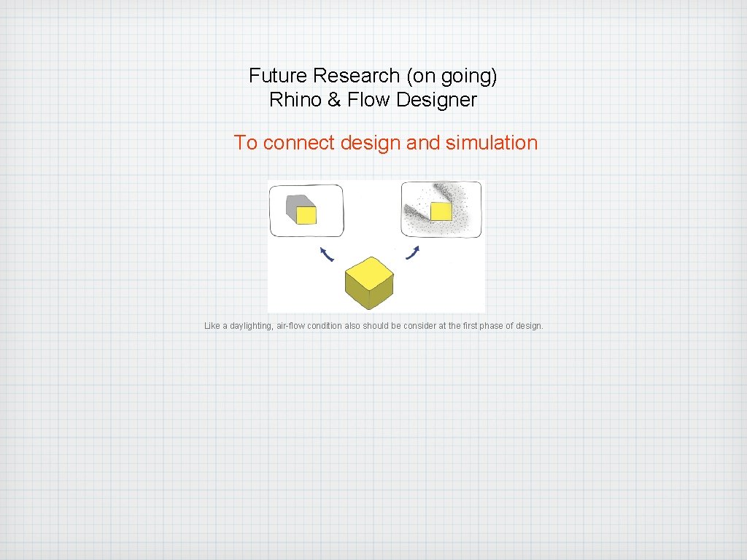Select the air-flow particle cube sketch box

coord(441,209)
